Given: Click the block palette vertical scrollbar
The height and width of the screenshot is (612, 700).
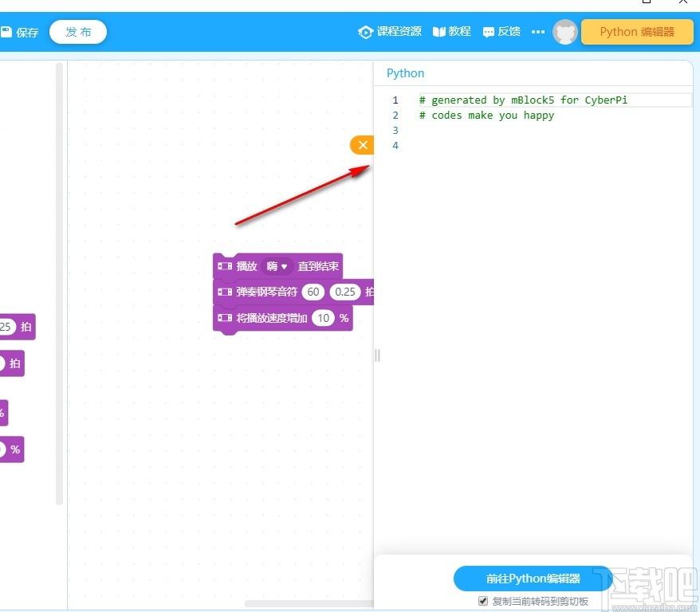Looking at the screenshot, I should point(59,284).
